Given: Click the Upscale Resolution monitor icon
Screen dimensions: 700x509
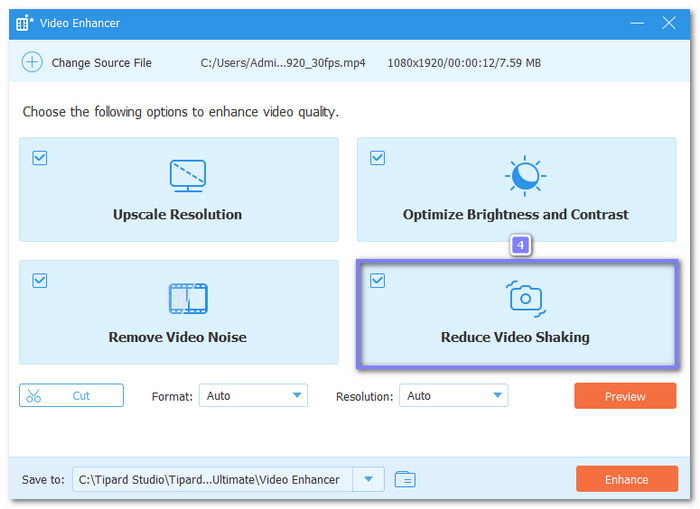Looking at the screenshot, I should 188,176.
